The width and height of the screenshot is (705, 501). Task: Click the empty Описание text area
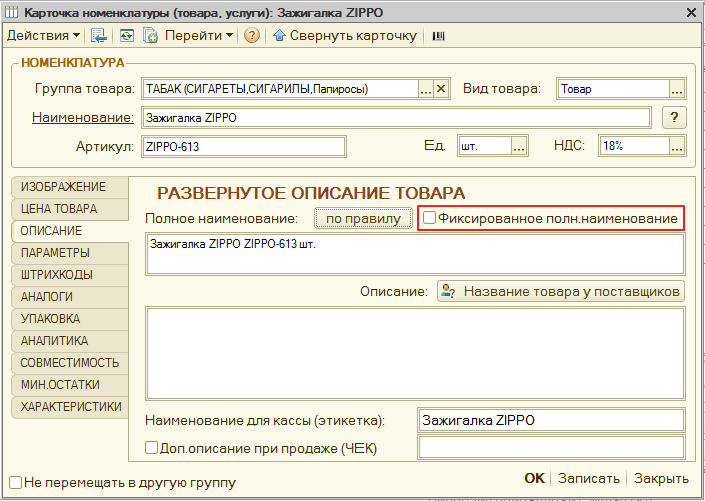click(x=415, y=353)
